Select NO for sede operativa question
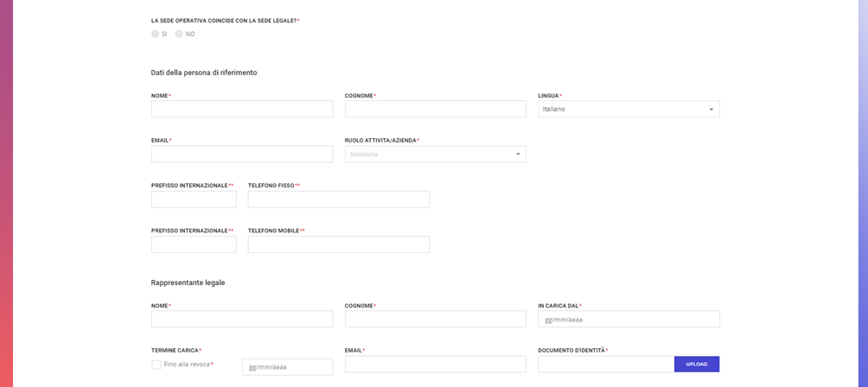The width and height of the screenshot is (868, 387). pyautogui.click(x=179, y=34)
